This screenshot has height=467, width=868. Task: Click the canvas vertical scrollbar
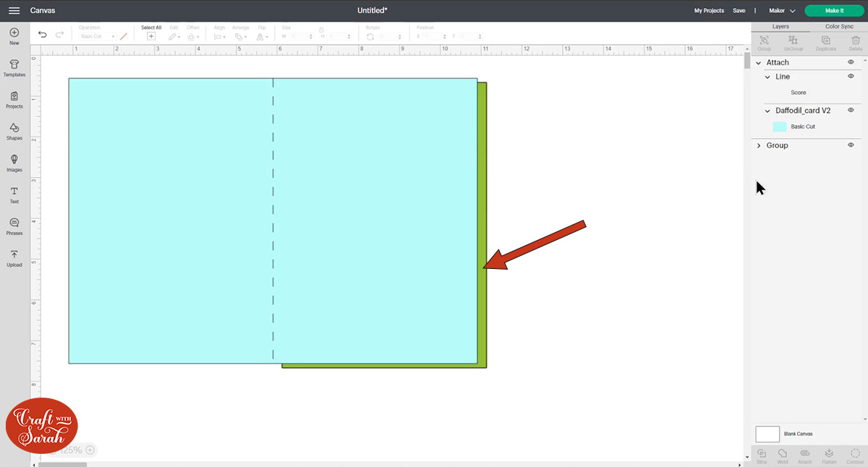tap(747, 61)
